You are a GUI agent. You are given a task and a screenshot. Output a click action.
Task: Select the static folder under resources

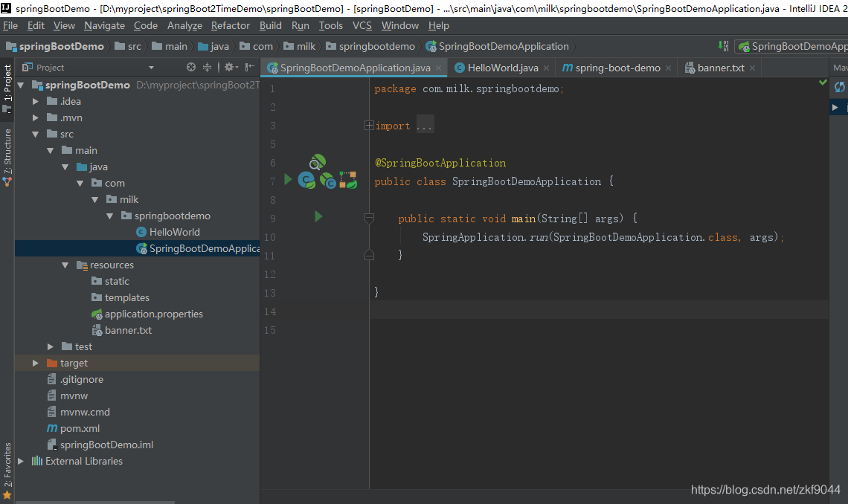110,282
